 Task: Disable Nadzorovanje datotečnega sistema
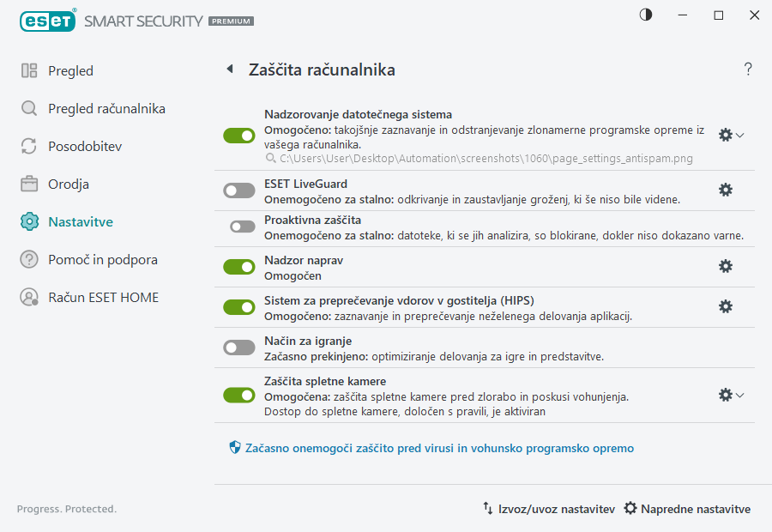pos(238,134)
